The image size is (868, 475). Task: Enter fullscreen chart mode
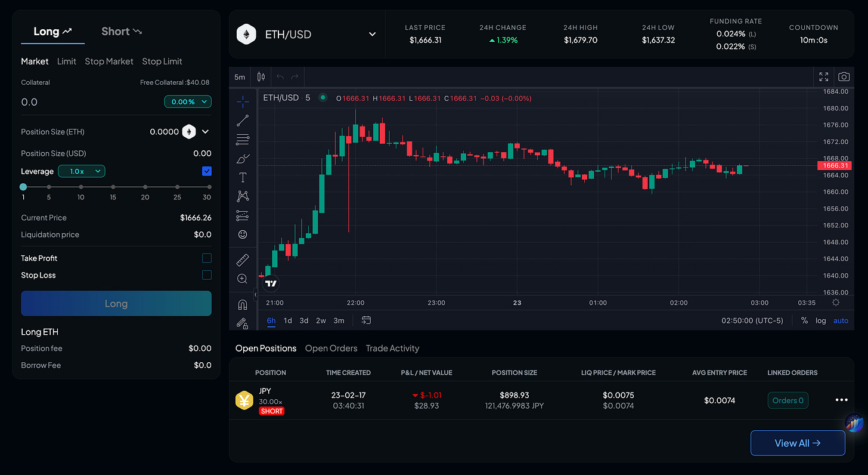[x=824, y=77]
